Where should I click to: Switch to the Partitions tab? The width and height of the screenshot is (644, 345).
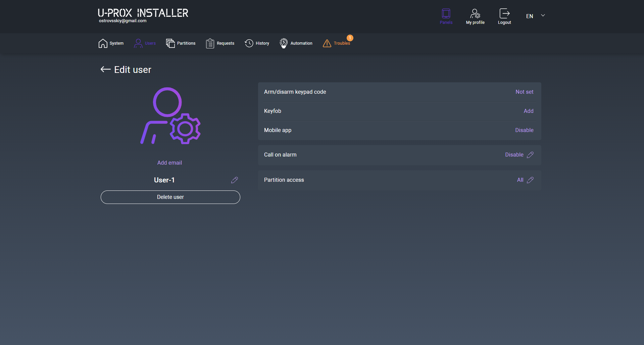click(181, 43)
